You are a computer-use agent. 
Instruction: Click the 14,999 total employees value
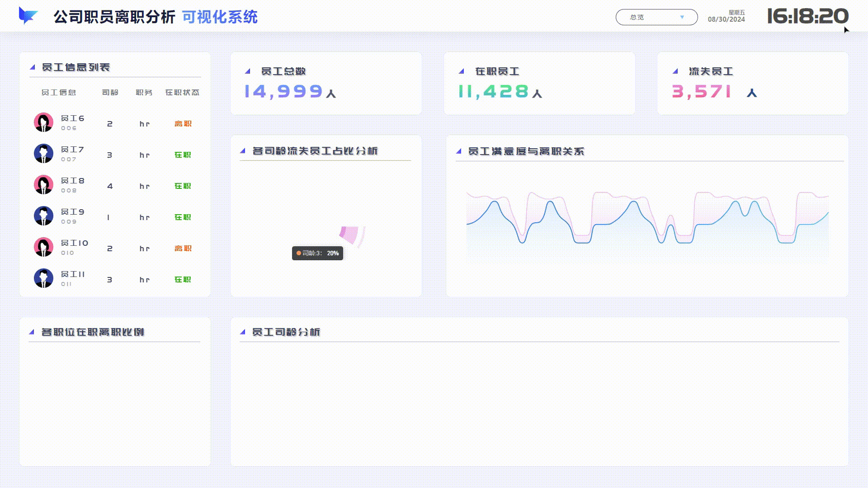click(283, 92)
